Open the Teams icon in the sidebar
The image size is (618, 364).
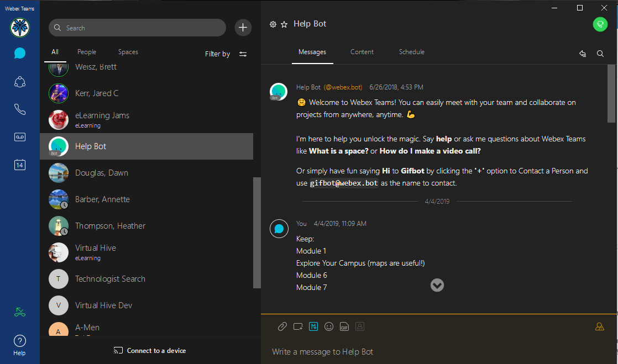pyautogui.click(x=20, y=82)
